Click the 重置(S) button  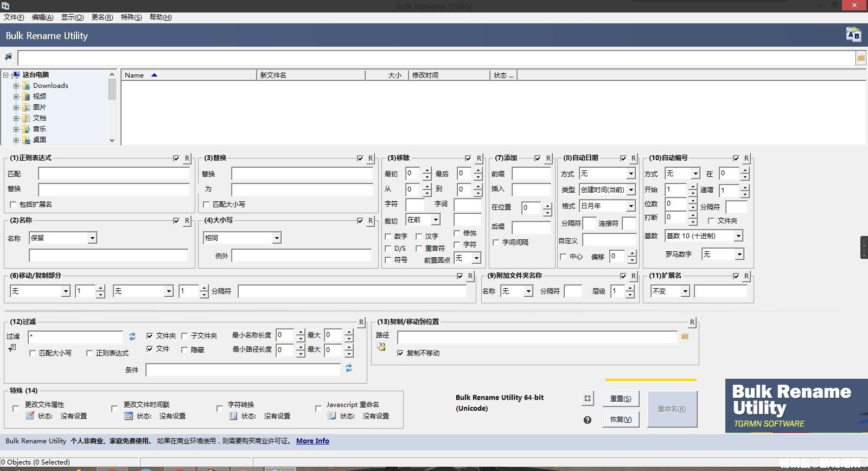point(621,398)
